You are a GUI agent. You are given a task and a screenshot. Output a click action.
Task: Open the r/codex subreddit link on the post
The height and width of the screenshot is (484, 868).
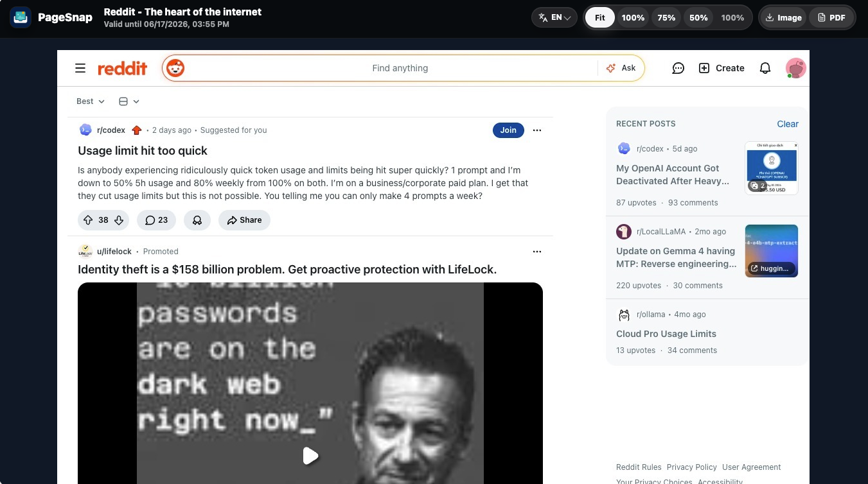click(111, 130)
